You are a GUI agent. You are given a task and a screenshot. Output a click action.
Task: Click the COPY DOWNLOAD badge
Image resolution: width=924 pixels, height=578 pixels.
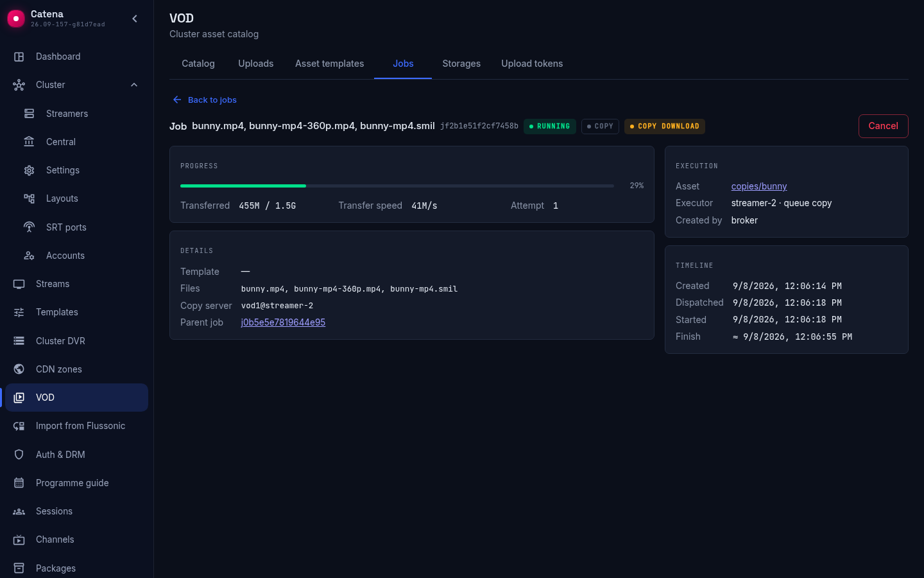click(665, 127)
